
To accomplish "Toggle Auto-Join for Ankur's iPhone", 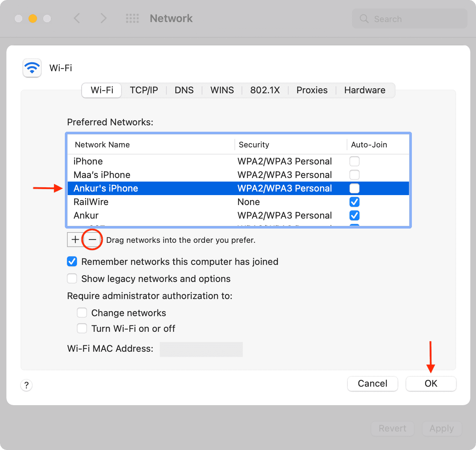I will pos(355,188).
